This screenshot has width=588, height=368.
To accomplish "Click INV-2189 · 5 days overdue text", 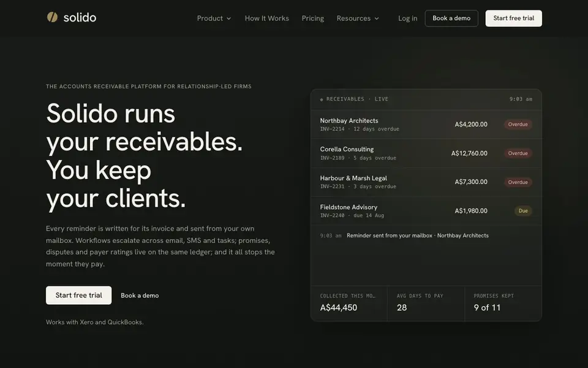I will click(x=358, y=158).
